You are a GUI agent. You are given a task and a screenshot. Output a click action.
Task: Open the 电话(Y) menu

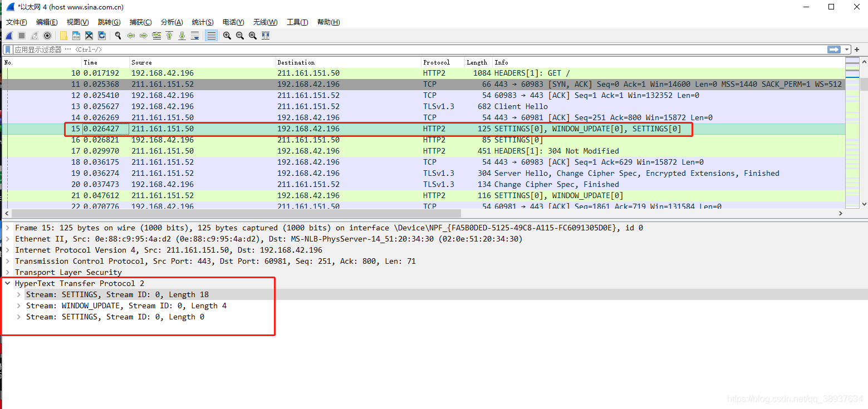click(233, 22)
